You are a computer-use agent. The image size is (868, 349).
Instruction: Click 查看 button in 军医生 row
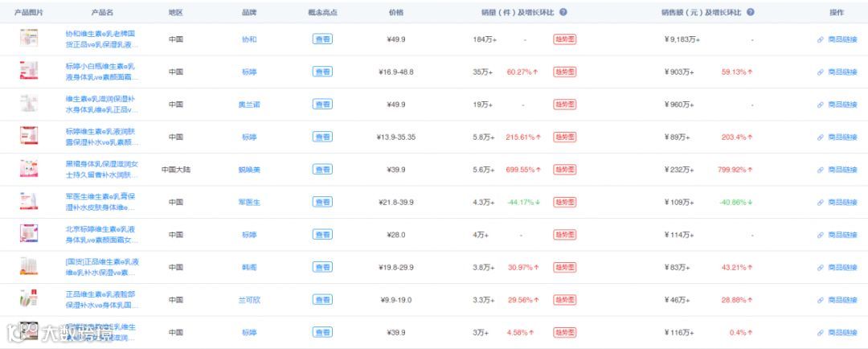point(323,202)
